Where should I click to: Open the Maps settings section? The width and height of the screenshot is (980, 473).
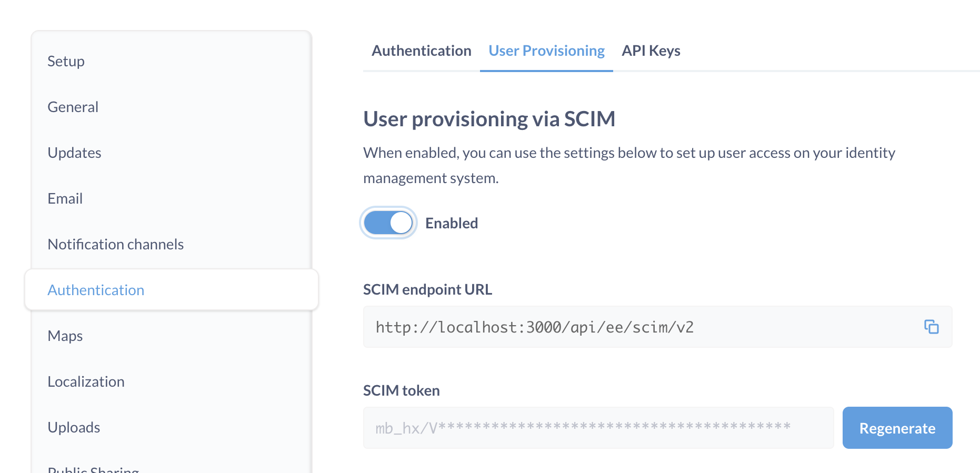(x=65, y=336)
